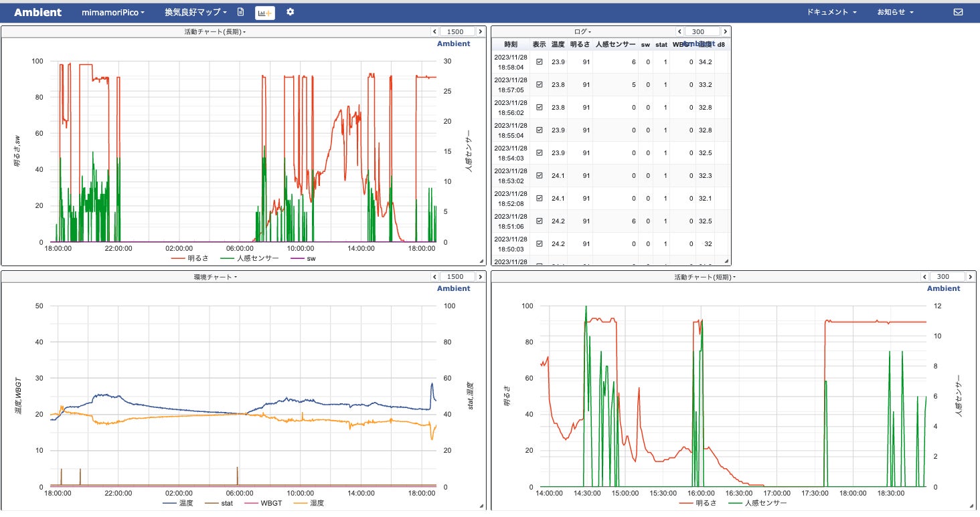Click the add chart icon in navbar
Image resolution: width=980 pixels, height=517 pixels.
pyautogui.click(x=264, y=13)
